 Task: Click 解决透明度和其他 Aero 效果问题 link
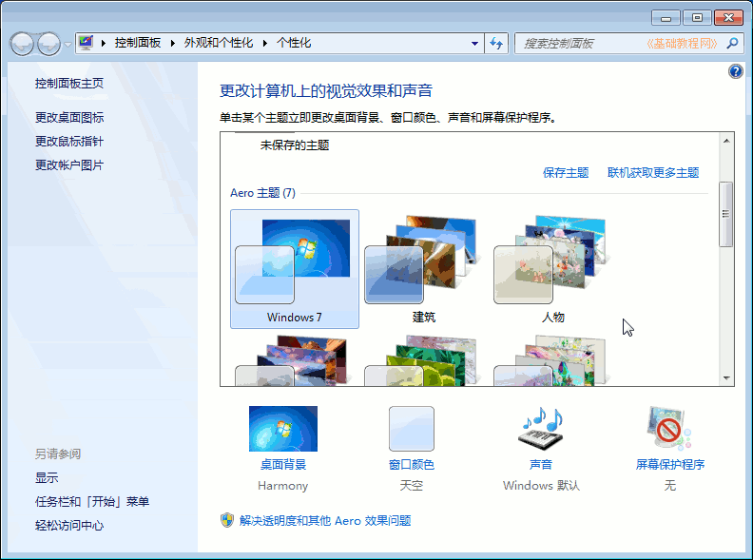coord(325,521)
